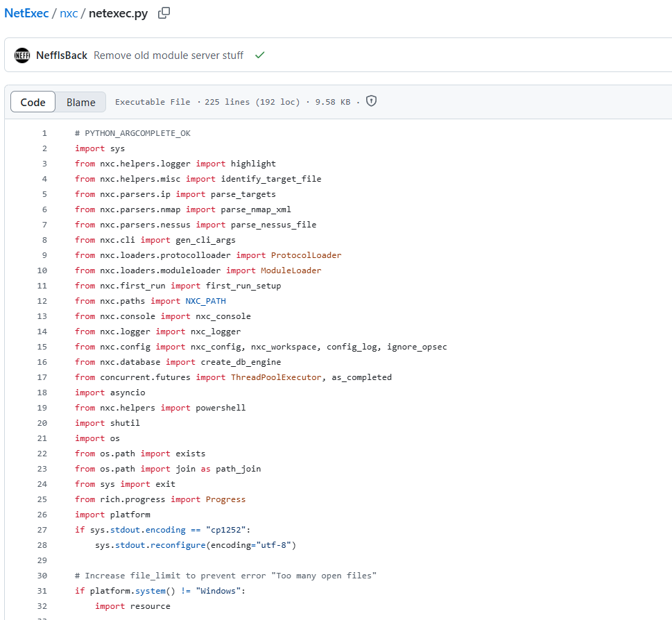The image size is (672, 620).
Task: Click the ProtocolLoader symbol on line 9
Action: [306, 255]
